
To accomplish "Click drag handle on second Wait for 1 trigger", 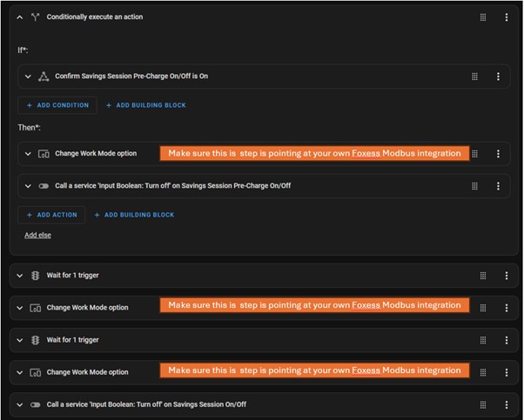I will click(x=483, y=340).
